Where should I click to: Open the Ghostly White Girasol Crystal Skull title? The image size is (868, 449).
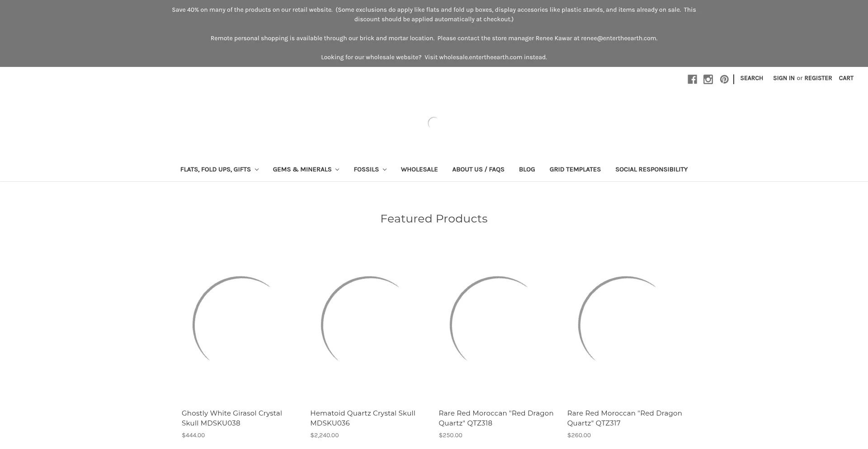(x=231, y=418)
